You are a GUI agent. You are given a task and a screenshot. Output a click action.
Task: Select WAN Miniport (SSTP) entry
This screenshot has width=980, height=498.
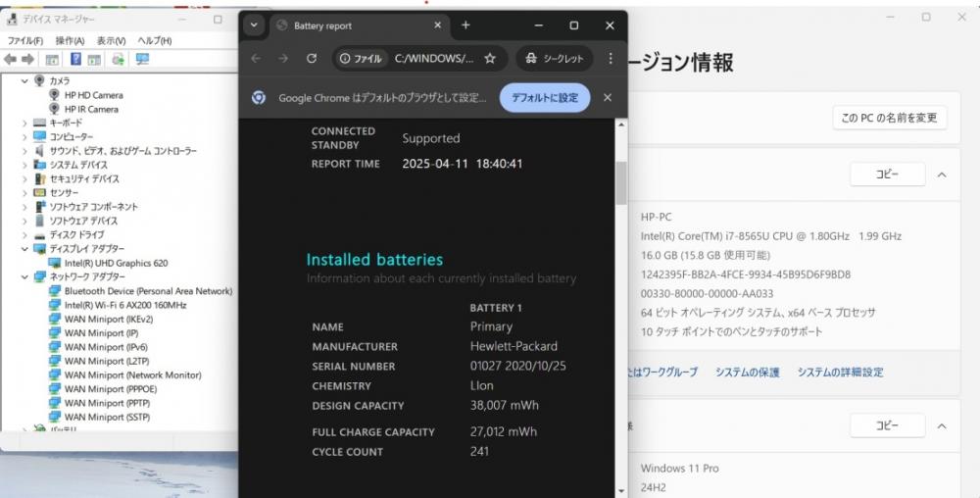coord(107,417)
